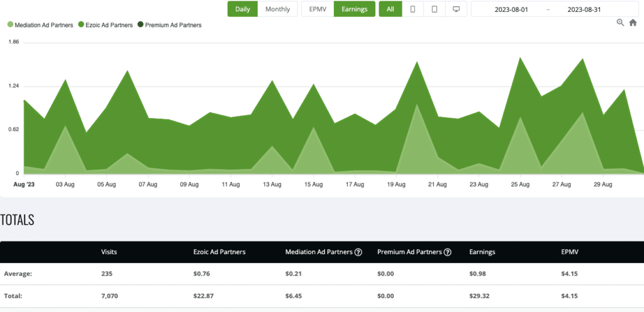Select total visits value 7,070
Viewport: 644px width, 312px height.
coord(109,296)
